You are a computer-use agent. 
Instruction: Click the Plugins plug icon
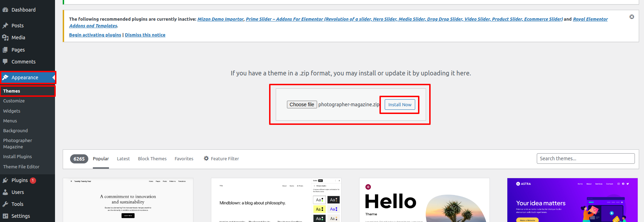point(5,180)
